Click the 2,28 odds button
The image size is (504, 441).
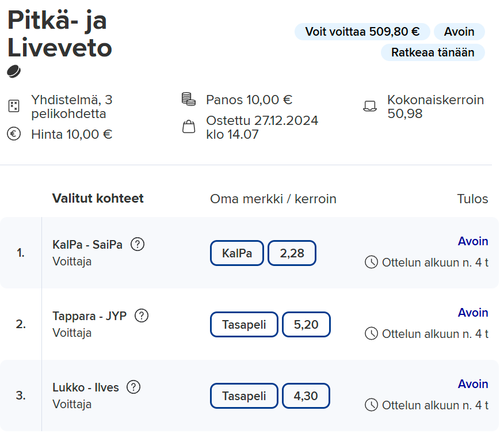[x=292, y=253]
